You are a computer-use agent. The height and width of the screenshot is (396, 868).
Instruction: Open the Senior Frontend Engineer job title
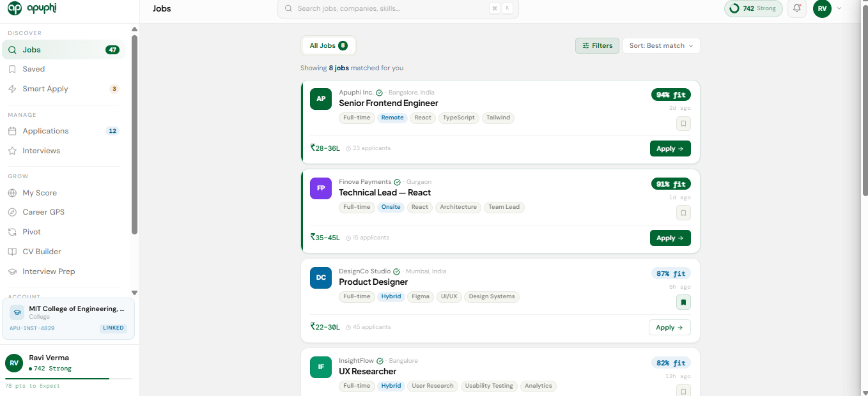(389, 103)
